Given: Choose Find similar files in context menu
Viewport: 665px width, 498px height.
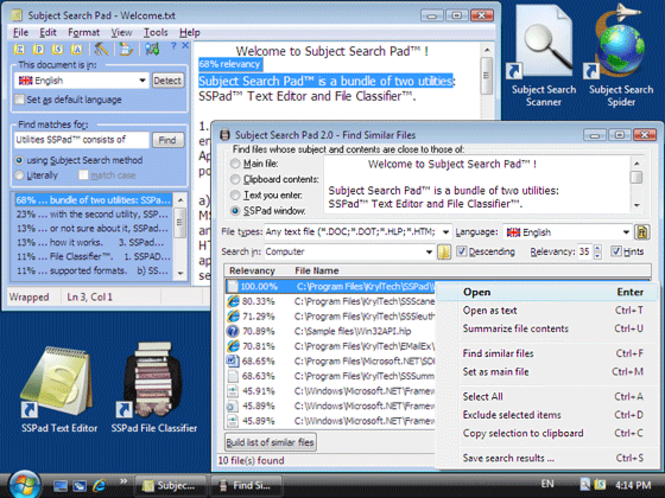Looking at the screenshot, I should pyautogui.click(x=548, y=353).
